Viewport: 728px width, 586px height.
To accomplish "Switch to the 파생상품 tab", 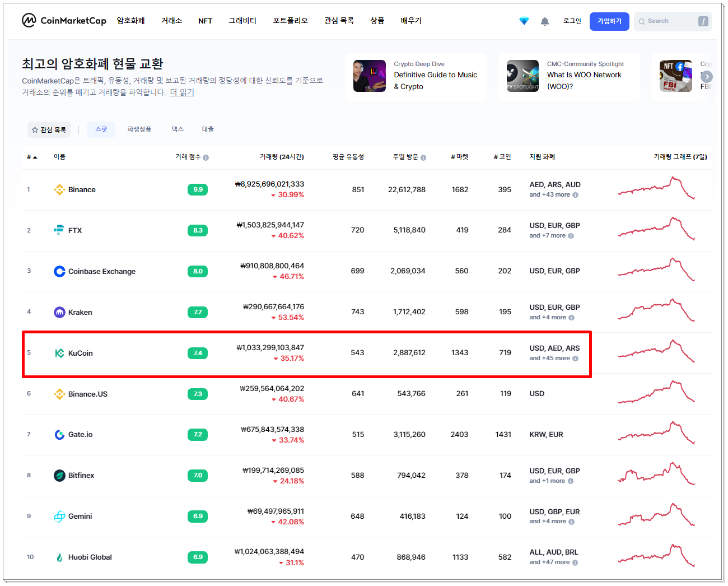I will click(139, 129).
